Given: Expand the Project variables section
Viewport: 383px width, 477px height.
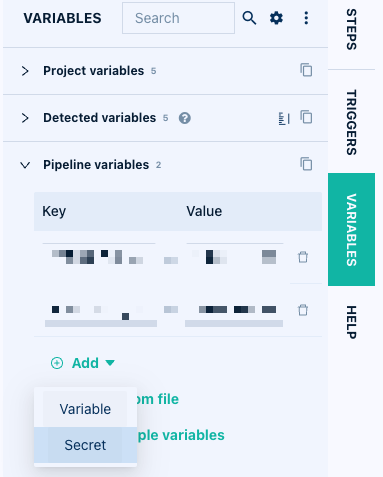Looking at the screenshot, I should [25, 71].
